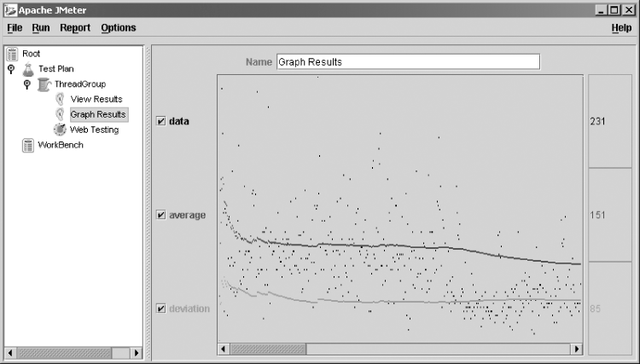The image size is (640, 364).
Task: Collapse the Test Plan tree node
Action: coord(11,69)
